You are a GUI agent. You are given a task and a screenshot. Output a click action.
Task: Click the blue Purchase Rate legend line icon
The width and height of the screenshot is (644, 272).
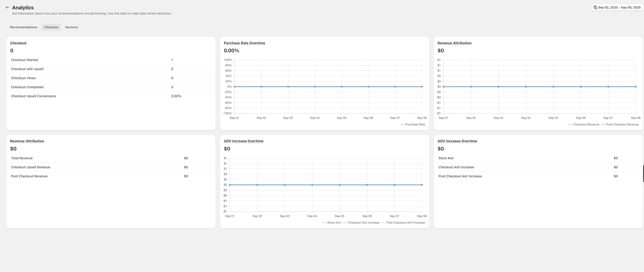(x=402, y=124)
